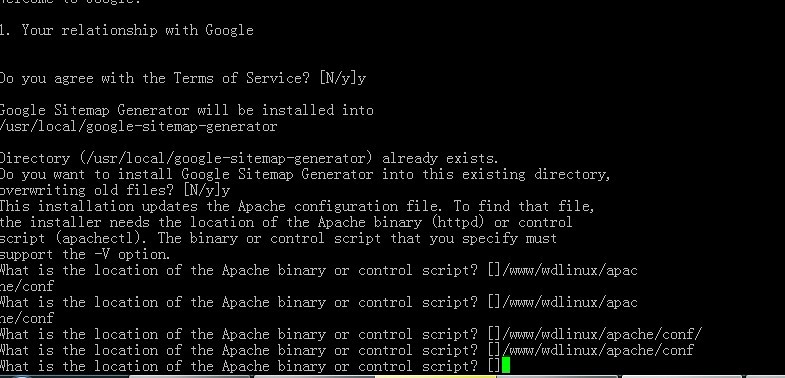Click the '/www/wdlinux/apache/conf/' entry with trailing slash
Screen dimensions: 785x378
(602, 334)
